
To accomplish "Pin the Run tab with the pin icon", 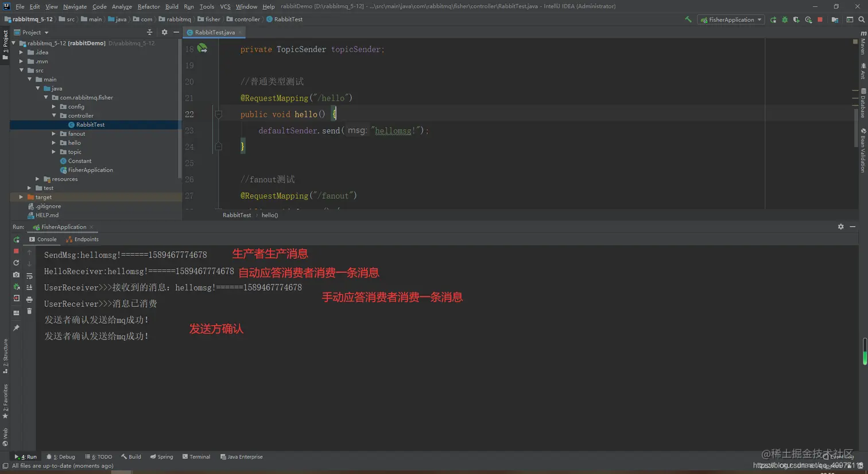I will point(16,328).
